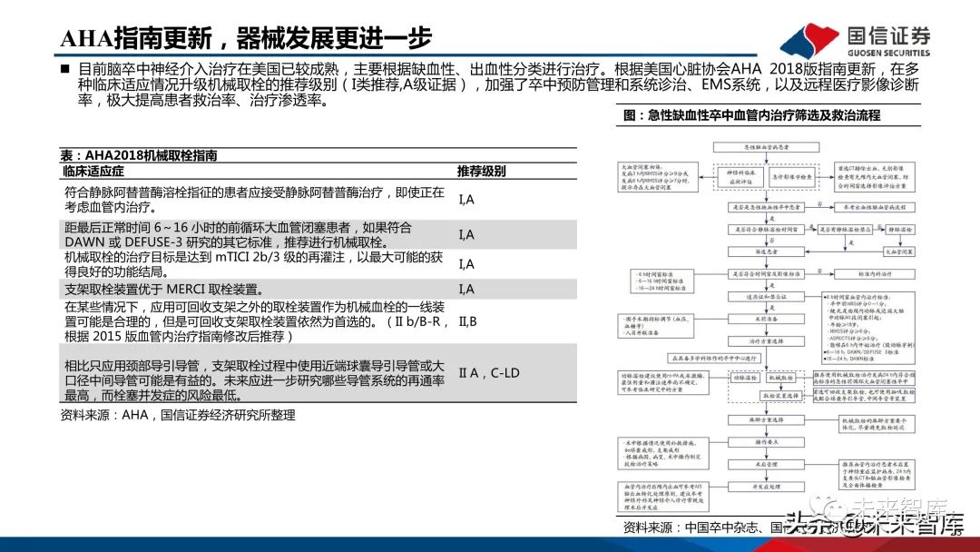Click the '临床适应症' column header
This screenshot has height=552, width=980.
pos(93,171)
